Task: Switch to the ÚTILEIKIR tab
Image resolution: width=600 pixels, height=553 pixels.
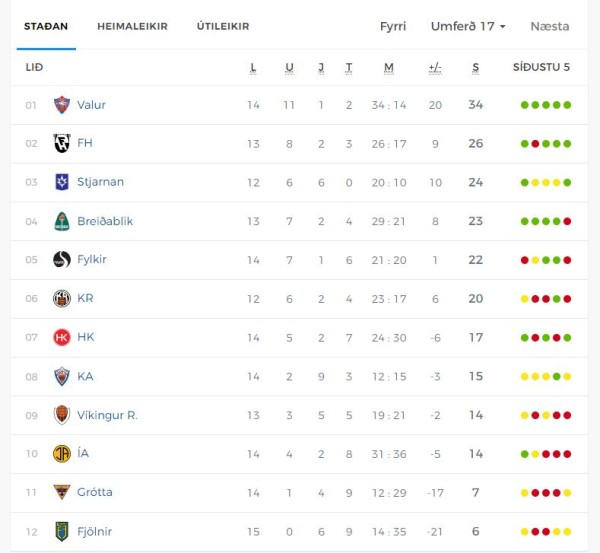Action: (x=223, y=26)
